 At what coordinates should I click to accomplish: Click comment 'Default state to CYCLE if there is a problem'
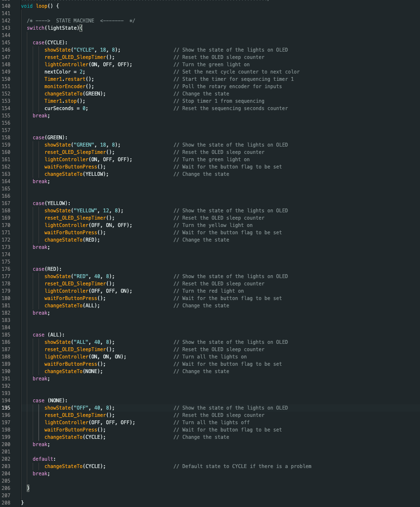pyautogui.click(x=243, y=466)
